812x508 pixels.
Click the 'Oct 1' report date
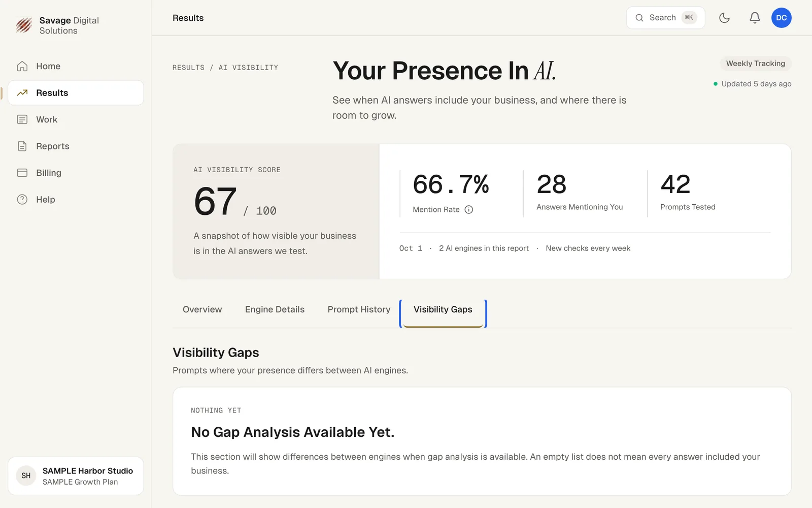coord(411,248)
